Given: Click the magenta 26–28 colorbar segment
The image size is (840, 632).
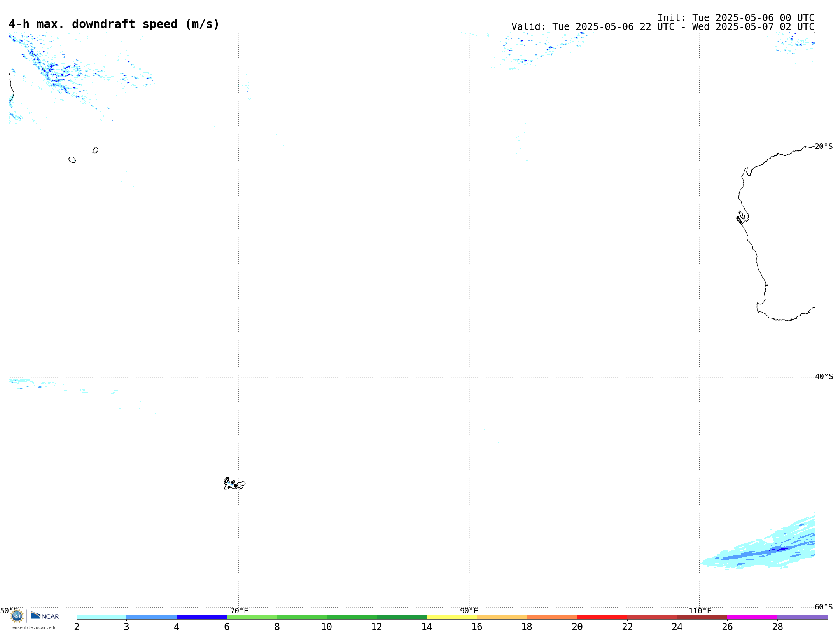Looking at the screenshot, I should [752, 617].
